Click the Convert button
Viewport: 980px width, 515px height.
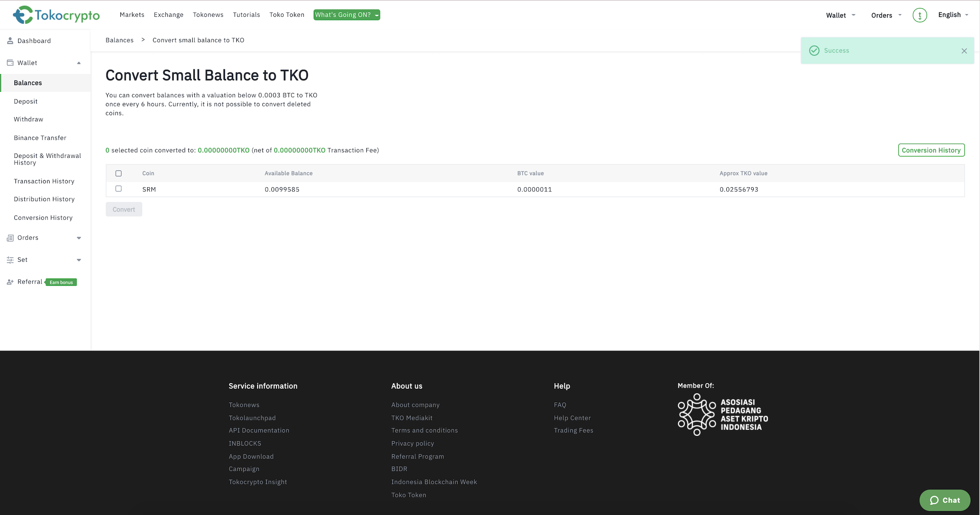point(124,210)
